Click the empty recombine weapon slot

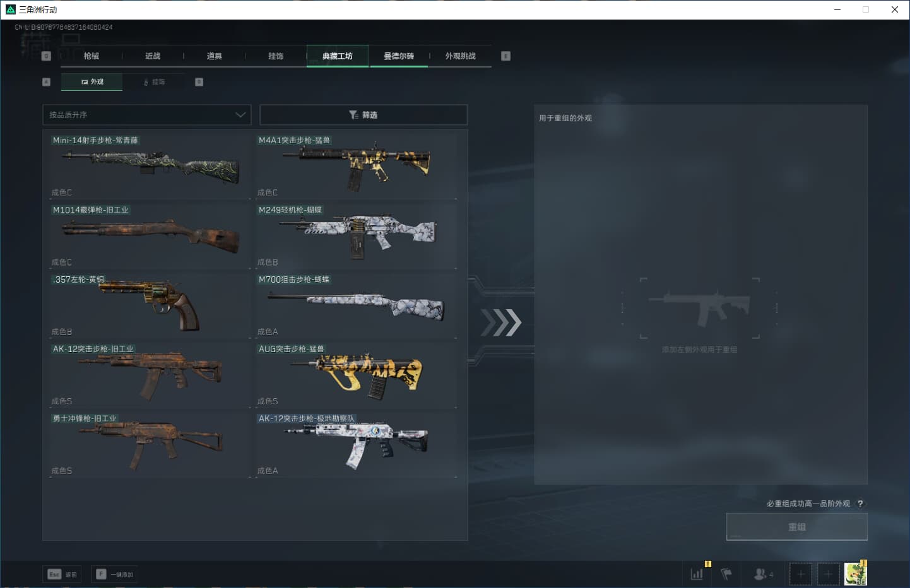coord(699,309)
